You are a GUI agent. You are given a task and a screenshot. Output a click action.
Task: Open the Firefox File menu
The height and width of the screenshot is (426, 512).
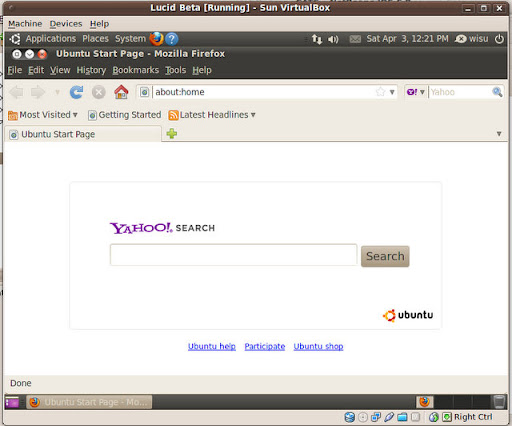pos(15,70)
